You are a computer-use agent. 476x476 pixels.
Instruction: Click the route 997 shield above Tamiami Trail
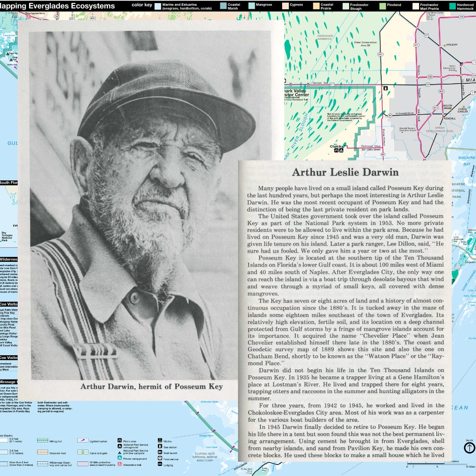[380, 54]
